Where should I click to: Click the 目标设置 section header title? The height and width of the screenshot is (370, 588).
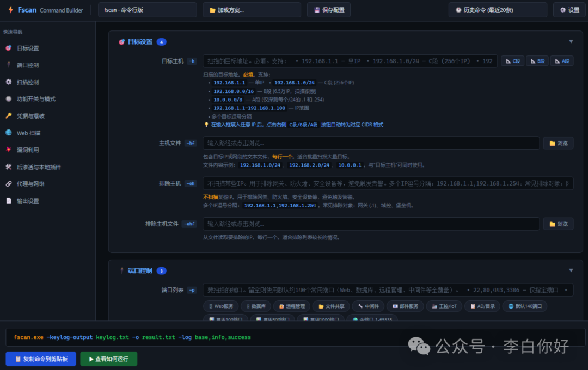pyautogui.click(x=140, y=41)
